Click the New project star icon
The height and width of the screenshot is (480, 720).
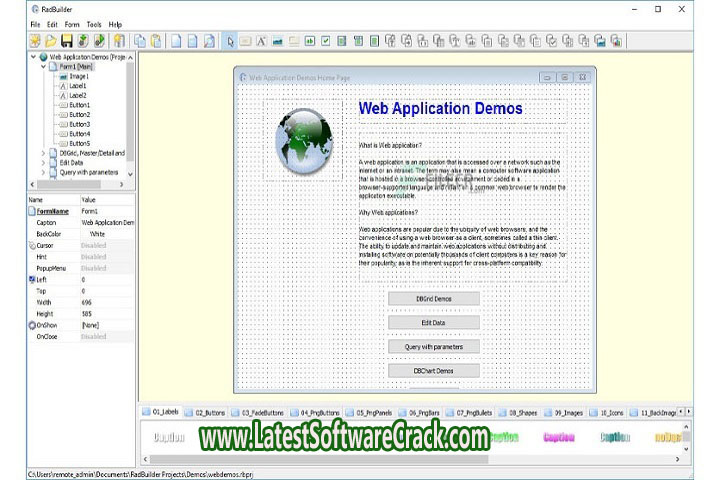[x=35, y=41]
